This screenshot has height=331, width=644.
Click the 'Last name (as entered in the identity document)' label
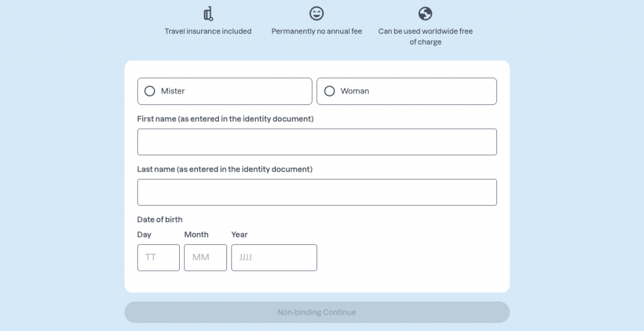pos(225,169)
